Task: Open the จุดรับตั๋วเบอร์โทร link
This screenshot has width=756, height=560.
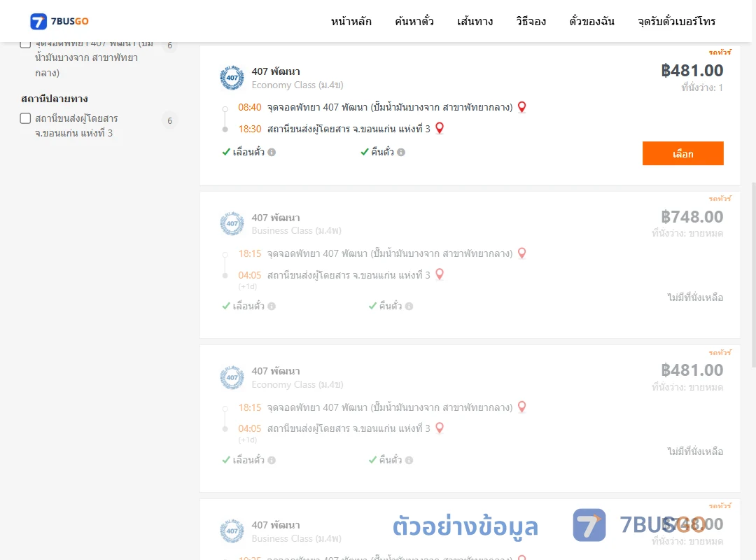Action: (676, 21)
